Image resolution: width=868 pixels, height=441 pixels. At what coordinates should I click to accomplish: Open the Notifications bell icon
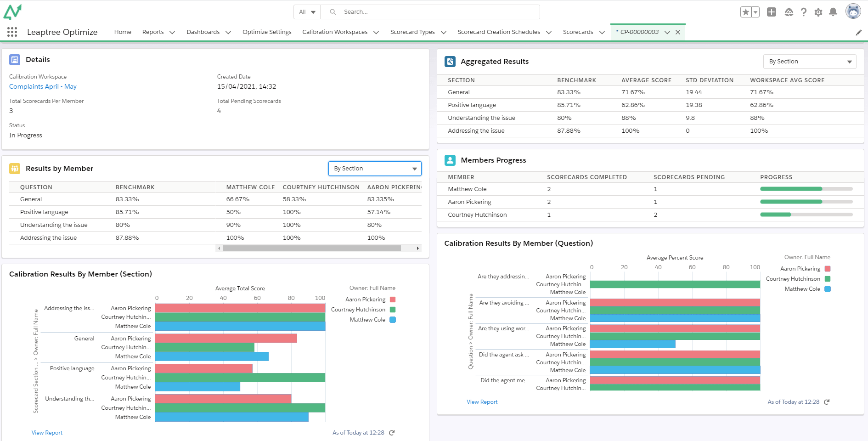(x=833, y=12)
